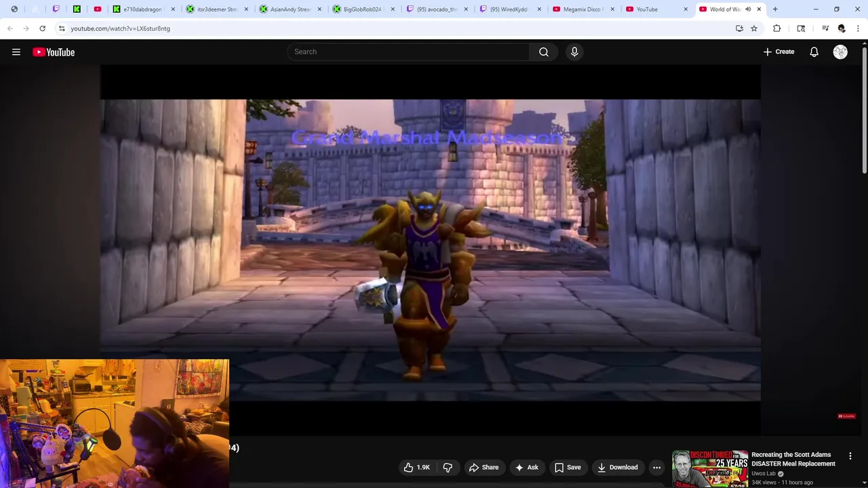Switch to the pinned red YouTube tab
This screenshot has width=868, height=488.
pos(98,9)
